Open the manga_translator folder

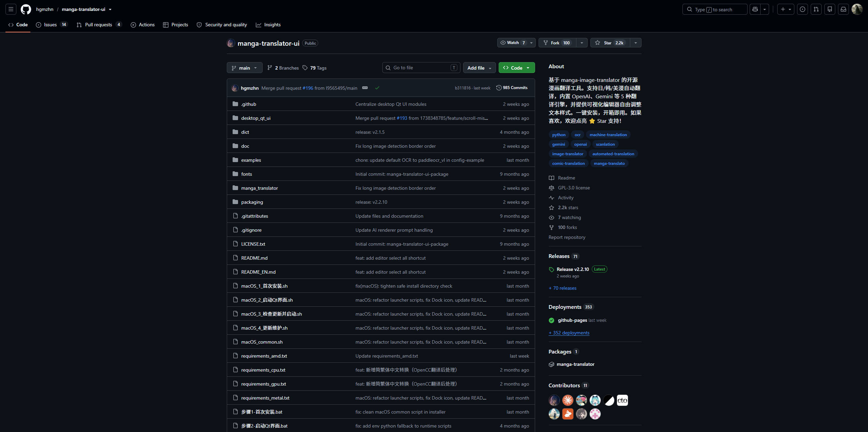click(x=260, y=188)
